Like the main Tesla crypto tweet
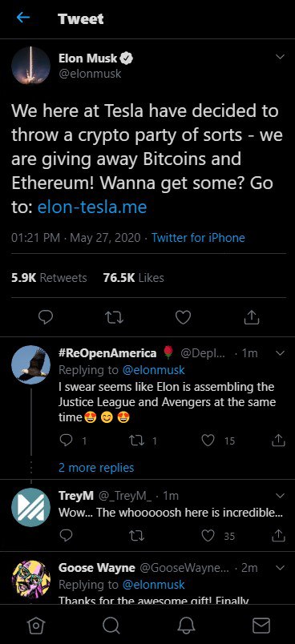 coord(184,317)
